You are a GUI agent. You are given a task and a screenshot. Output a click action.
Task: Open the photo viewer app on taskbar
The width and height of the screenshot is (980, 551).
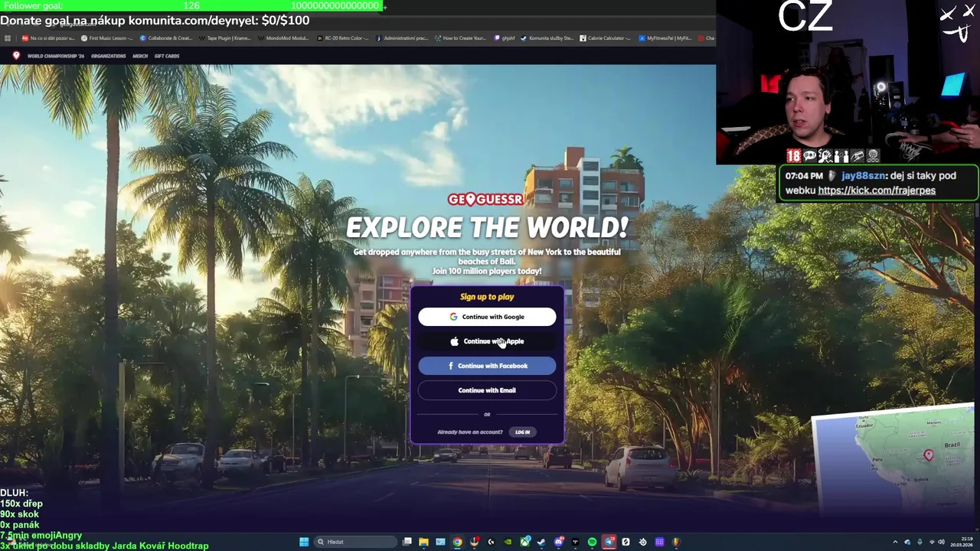440,542
